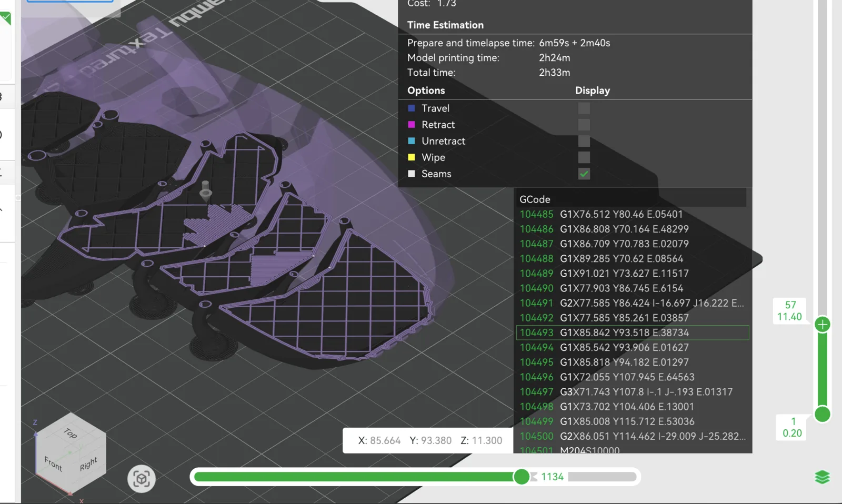Click the plus button on layer slider
842x504 pixels.
[x=822, y=324]
